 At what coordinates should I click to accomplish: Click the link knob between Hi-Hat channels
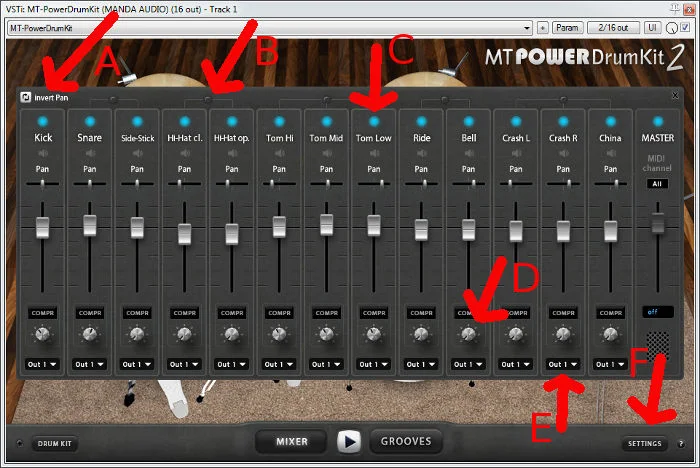208,100
